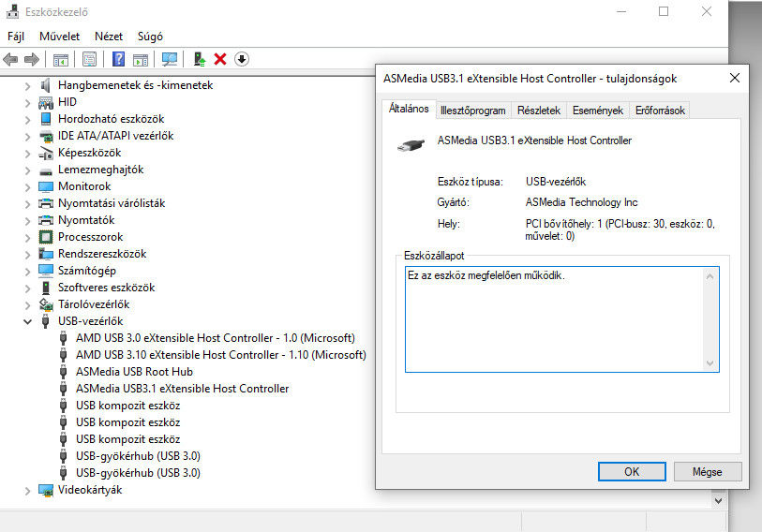Expand the Processzorok category

[27, 238]
